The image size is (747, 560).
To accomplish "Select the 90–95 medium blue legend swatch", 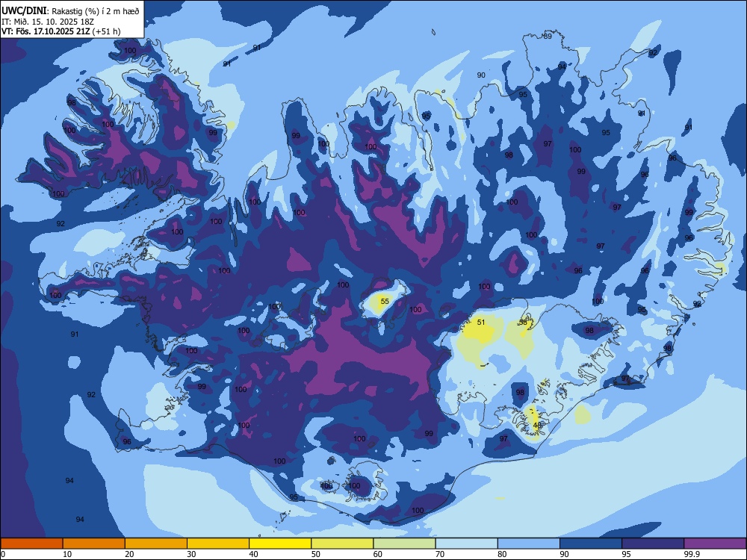I will pyautogui.click(x=591, y=544).
